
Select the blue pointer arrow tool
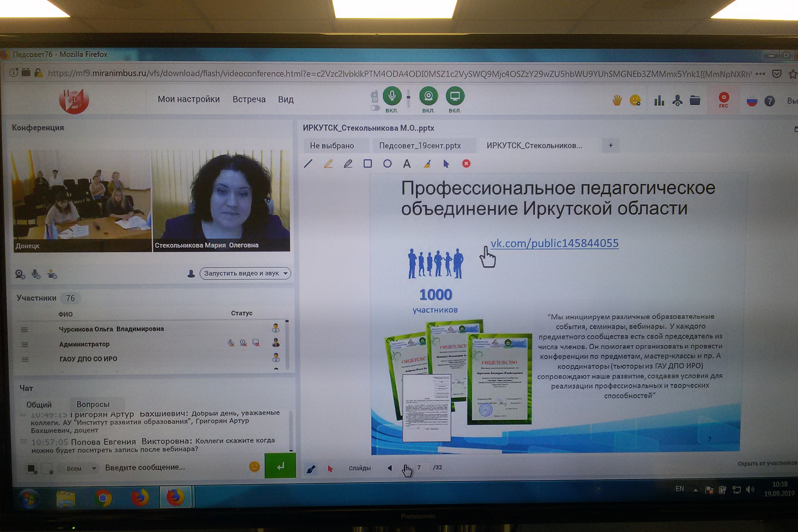click(x=446, y=164)
